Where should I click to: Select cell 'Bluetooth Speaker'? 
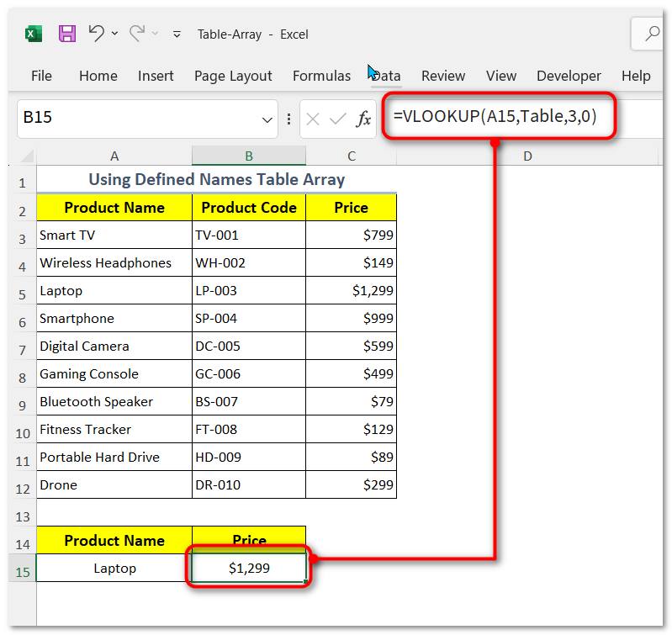click(x=114, y=401)
